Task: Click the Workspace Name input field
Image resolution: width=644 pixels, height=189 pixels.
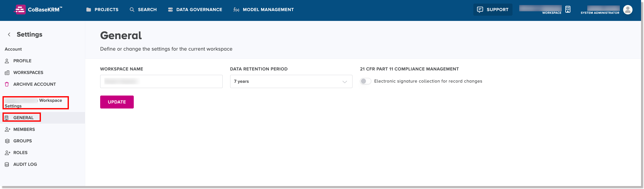Action: pos(161,81)
